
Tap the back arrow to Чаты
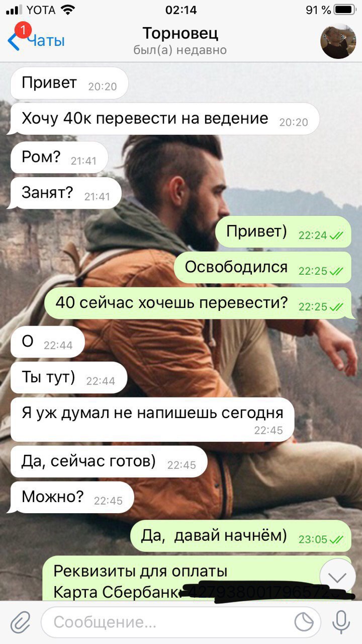(x=14, y=42)
